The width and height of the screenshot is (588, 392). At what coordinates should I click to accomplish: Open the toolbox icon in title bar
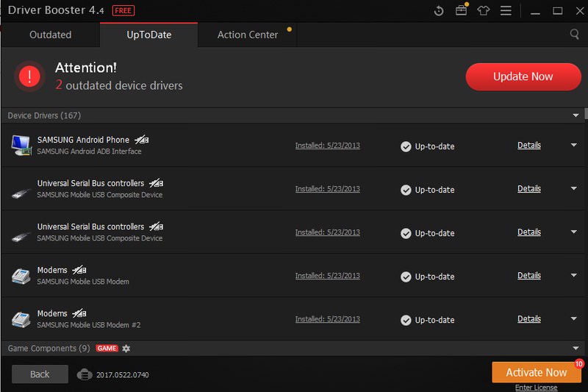click(x=462, y=10)
